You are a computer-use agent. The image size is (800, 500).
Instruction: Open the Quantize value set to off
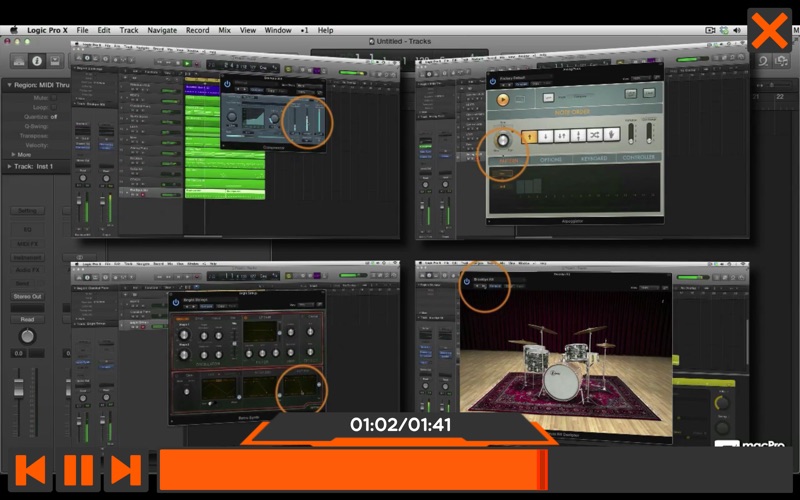point(54,117)
